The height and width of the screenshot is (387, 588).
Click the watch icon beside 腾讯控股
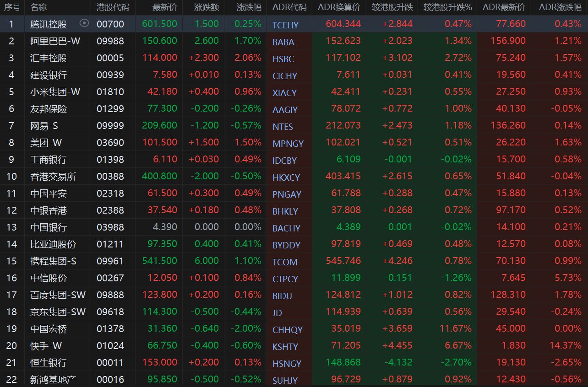[x=84, y=23]
